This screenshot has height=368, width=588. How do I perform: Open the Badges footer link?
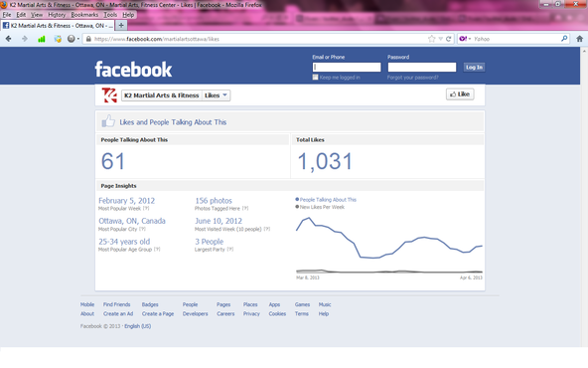150,304
